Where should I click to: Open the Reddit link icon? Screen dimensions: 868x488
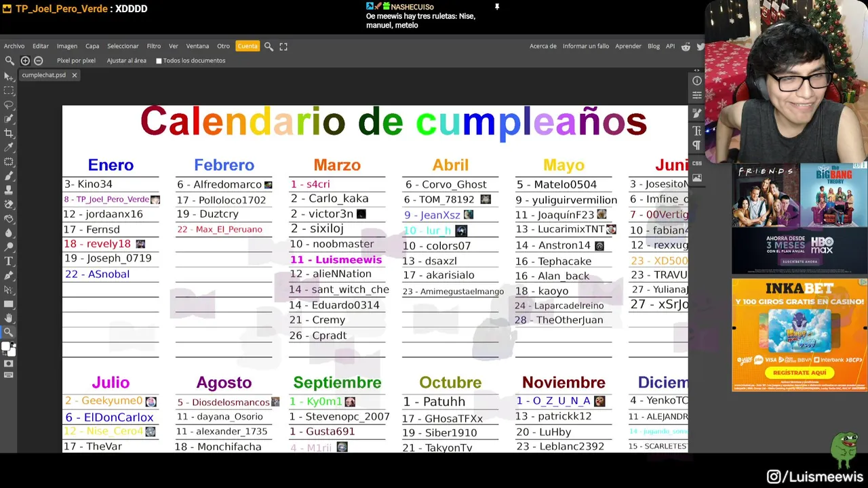click(x=686, y=46)
